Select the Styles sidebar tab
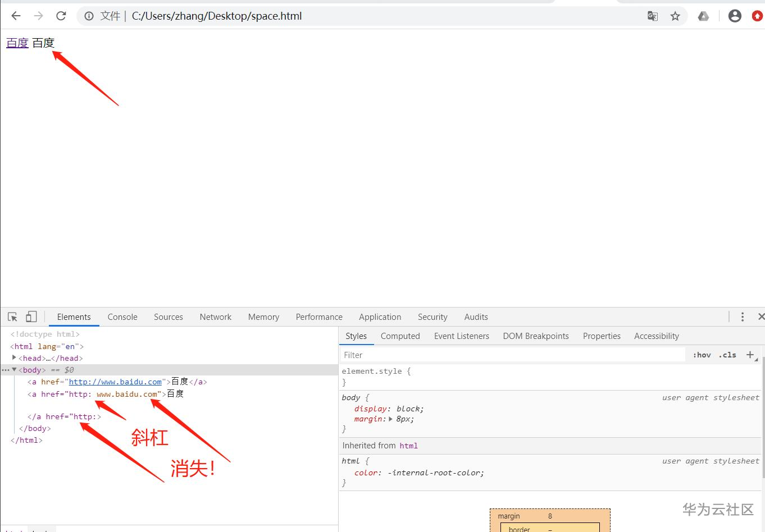765x532 pixels. click(x=356, y=336)
